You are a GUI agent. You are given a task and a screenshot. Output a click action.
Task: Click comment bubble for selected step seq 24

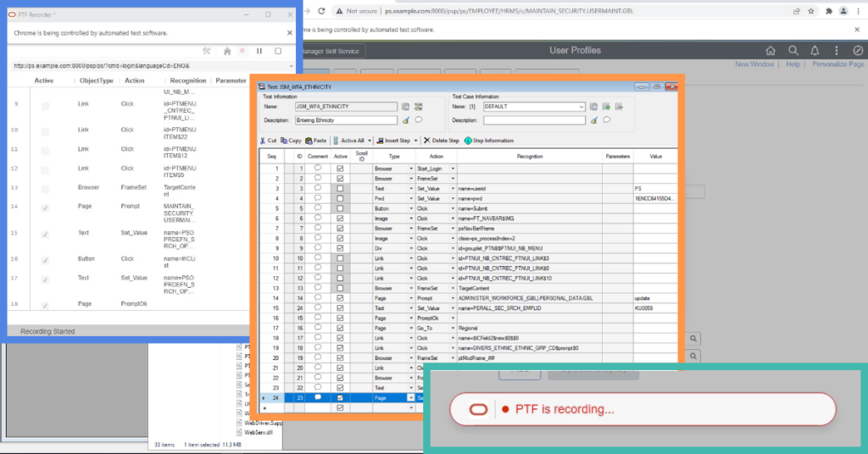(x=318, y=397)
